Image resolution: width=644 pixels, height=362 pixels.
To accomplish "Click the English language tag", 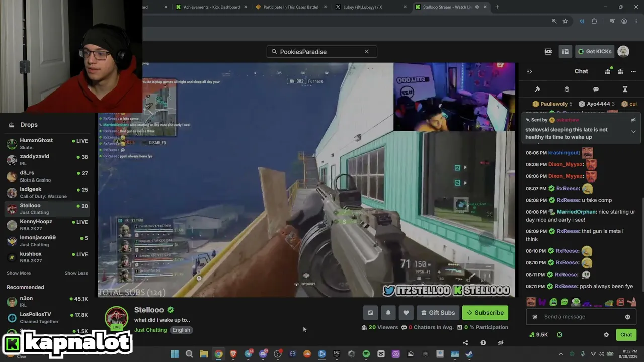I will coord(181,330).
